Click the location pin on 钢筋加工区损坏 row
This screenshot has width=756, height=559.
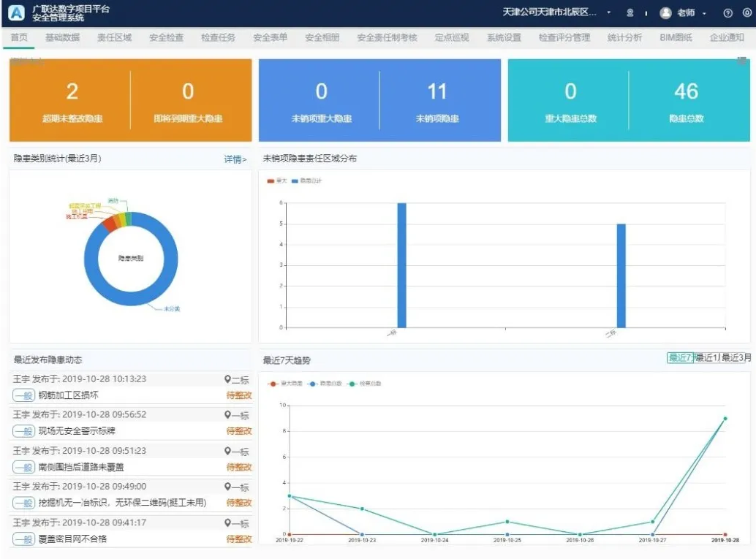[227, 379]
